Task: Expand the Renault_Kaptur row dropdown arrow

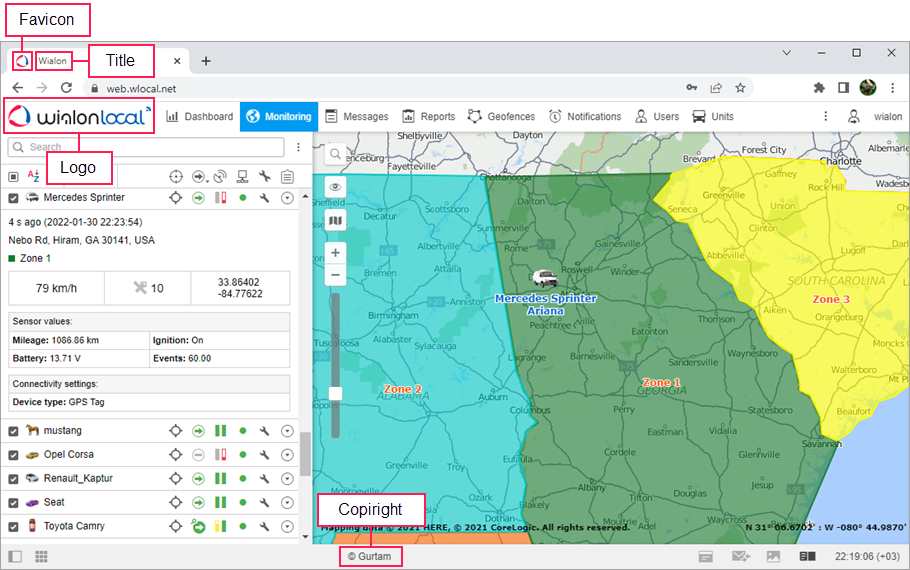Action: coord(288,479)
